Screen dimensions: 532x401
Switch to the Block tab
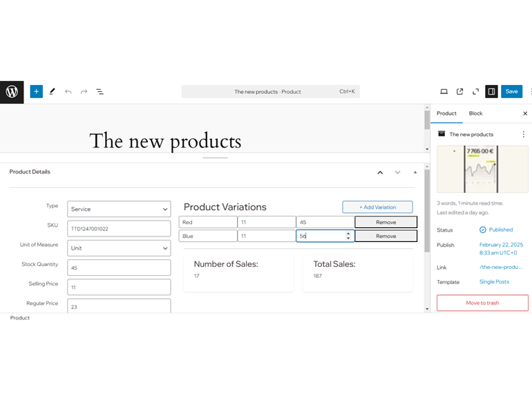[475, 113]
